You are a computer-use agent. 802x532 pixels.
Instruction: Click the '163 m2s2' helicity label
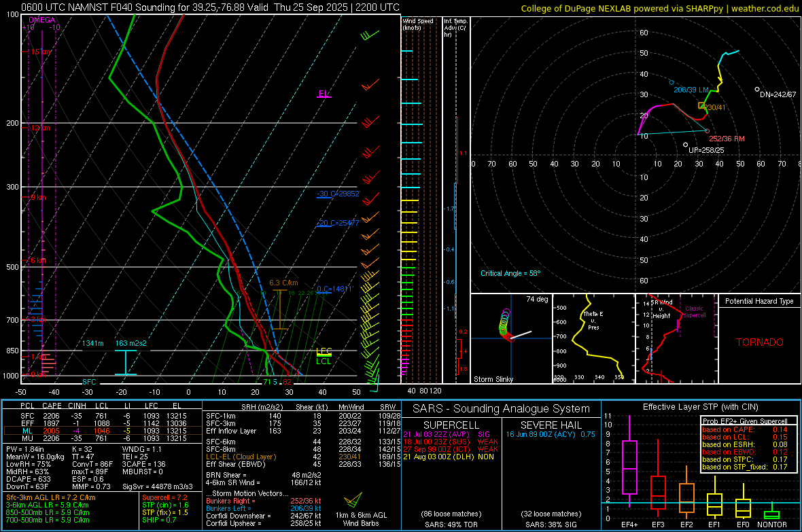click(130, 343)
